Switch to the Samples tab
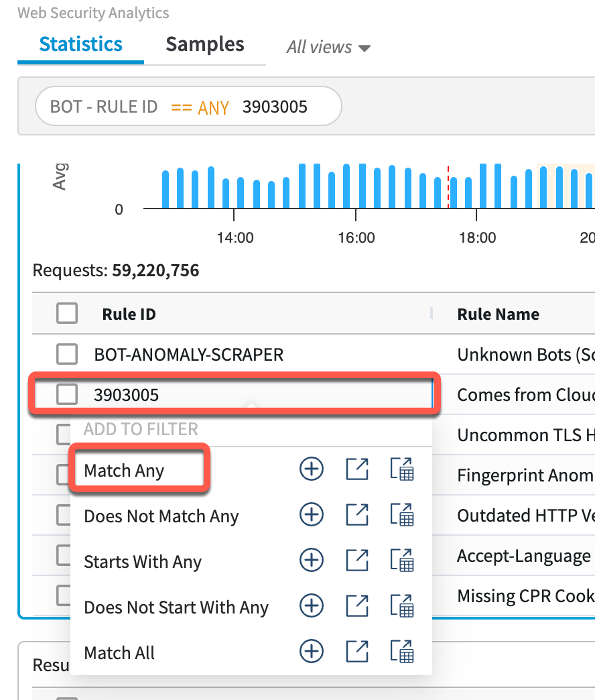This screenshot has width=595, height=700. 205,45
